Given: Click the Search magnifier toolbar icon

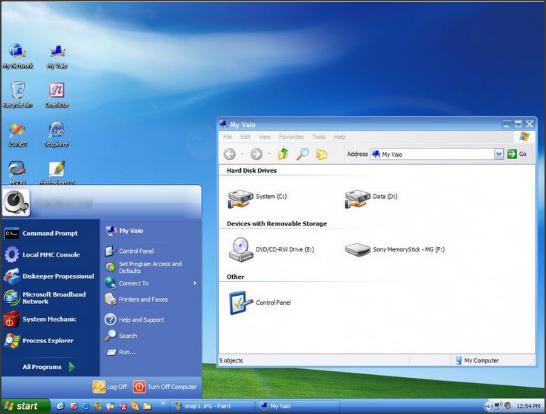Looking at the screenshot, I should 302,154.
